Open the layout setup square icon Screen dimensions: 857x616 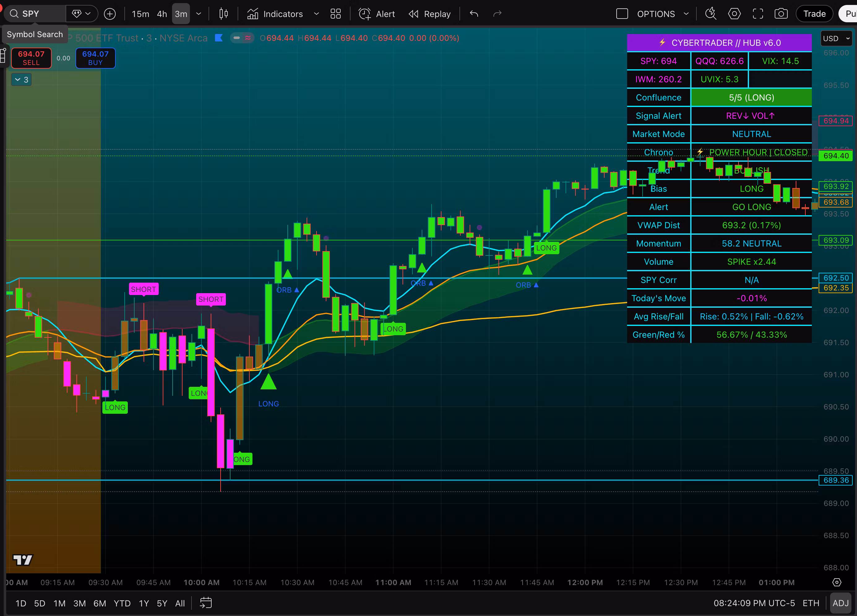click(622, 14)
